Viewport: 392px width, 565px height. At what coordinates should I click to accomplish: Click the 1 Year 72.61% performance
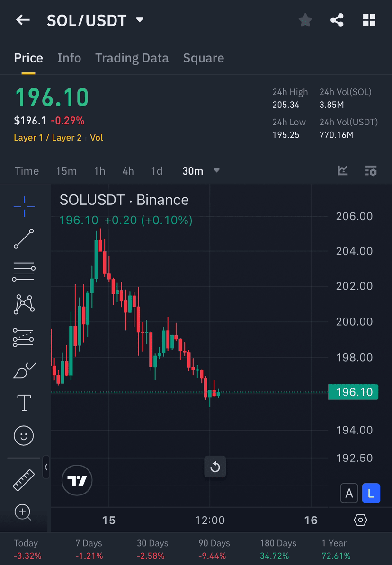336,549
